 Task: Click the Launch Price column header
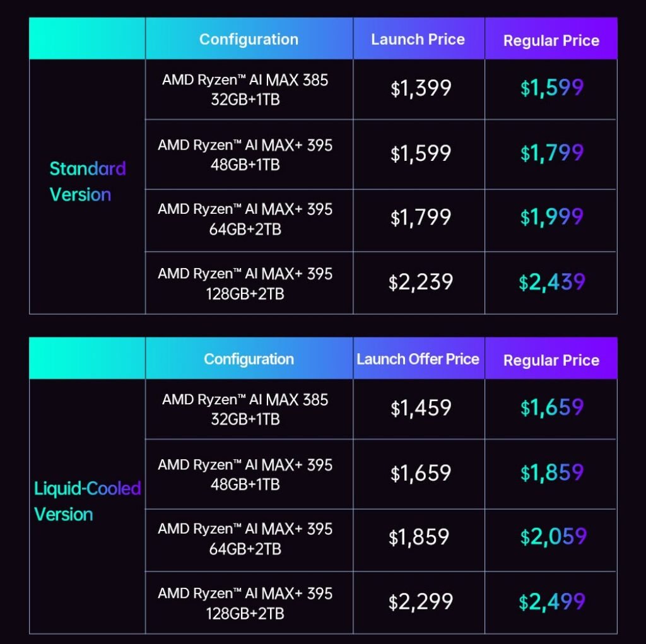[x=418, y=39]
